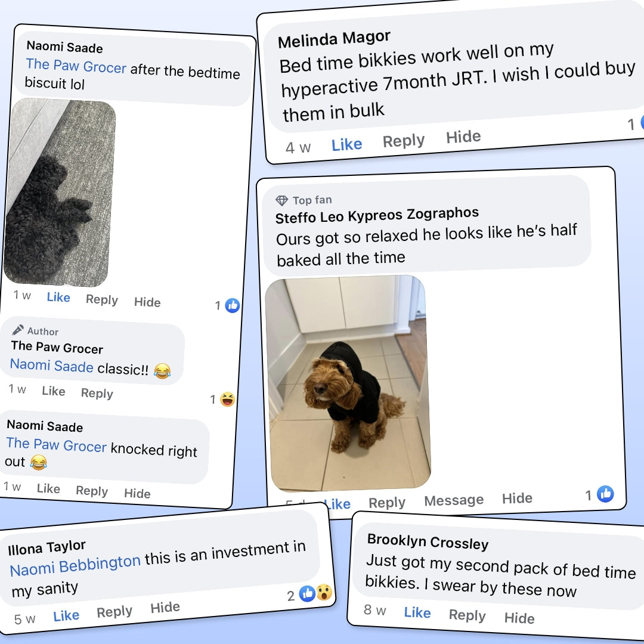Image resolution: width=644 pixels, height=644 pixels.
Task: Reply to Illona Taylor's comment
Action: click(114, 612)
